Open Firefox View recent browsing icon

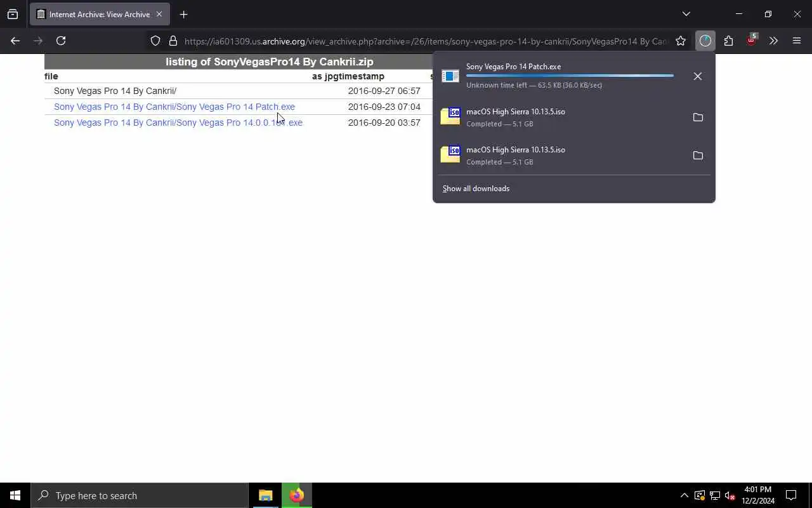13,14
